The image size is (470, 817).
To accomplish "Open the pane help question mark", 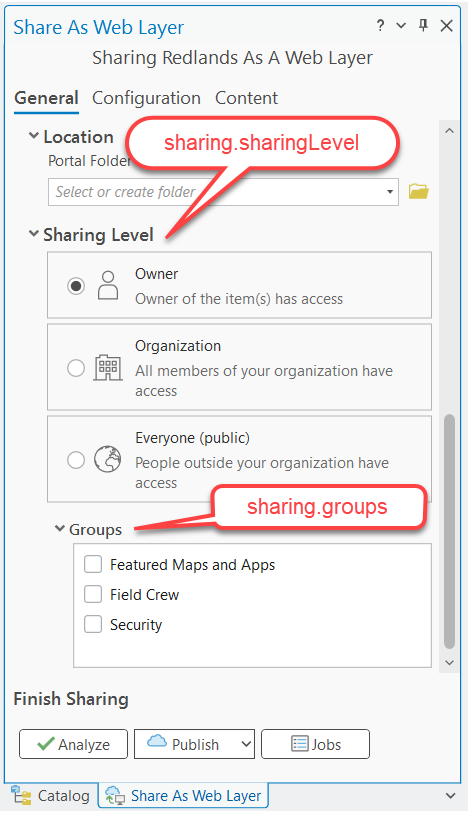I will 380,26.
